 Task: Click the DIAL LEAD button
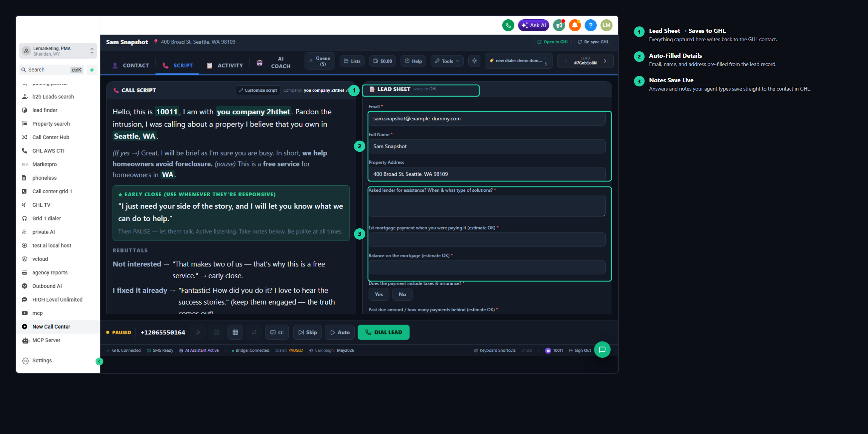(383, 332)
